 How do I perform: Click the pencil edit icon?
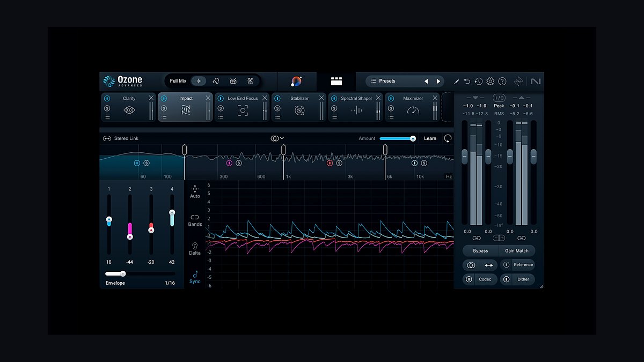click(457, 82)
